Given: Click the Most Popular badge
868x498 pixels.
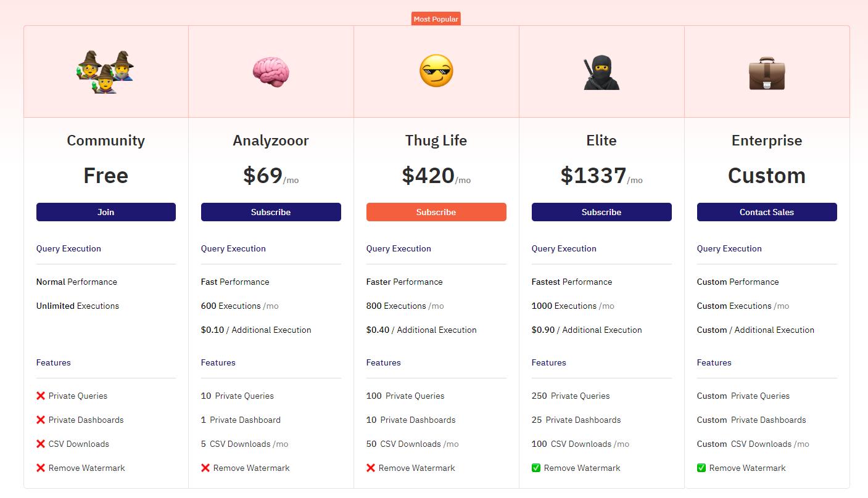Looking at the screenshot, I should pyautogui.click(x=436, y=19).
